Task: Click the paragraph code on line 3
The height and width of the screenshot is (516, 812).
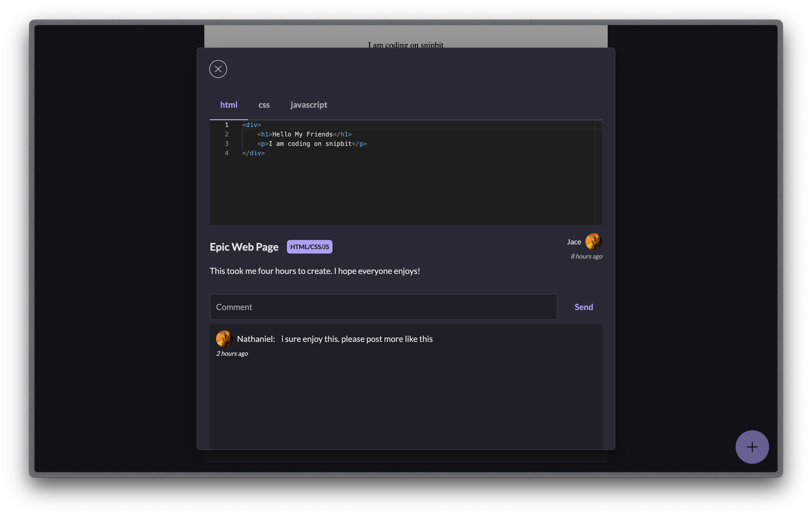Action: pos(312,144)
